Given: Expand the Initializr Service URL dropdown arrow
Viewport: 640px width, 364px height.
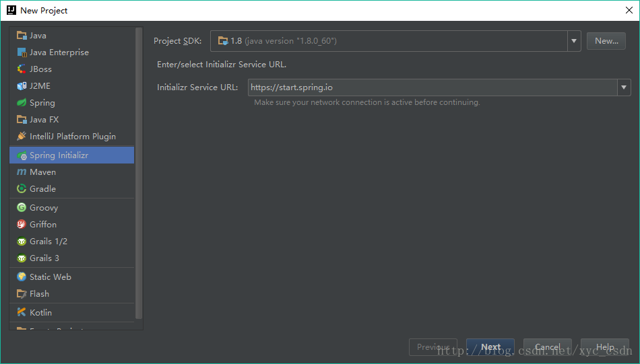Looking at the screenshot, I should 624,87.
